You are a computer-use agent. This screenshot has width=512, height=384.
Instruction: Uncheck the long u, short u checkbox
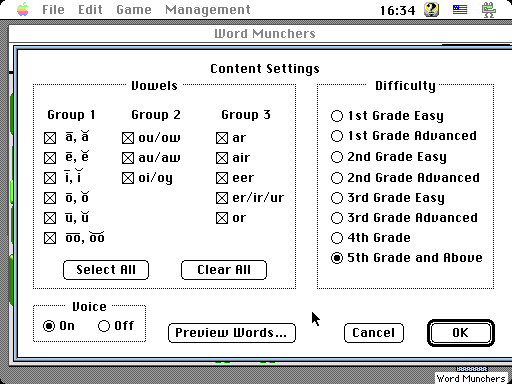[x=50, y=218]
